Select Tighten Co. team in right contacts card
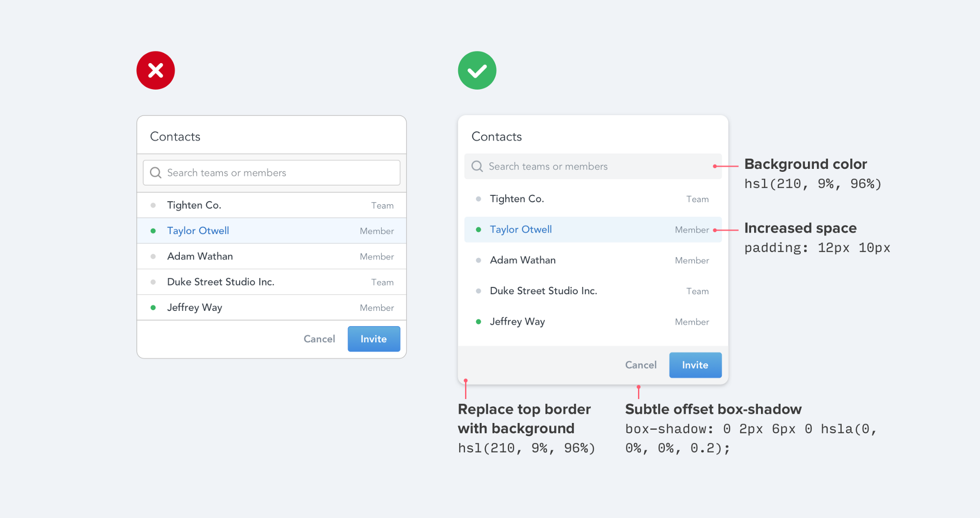 [x=593, y=199]
